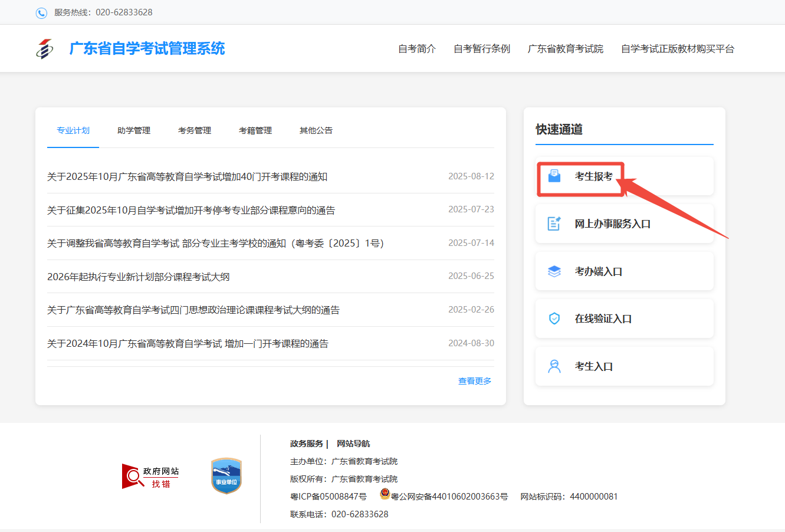
Task: Click the pencil icon beside 网上办事服务入口
Action: [x=555, y=223]
